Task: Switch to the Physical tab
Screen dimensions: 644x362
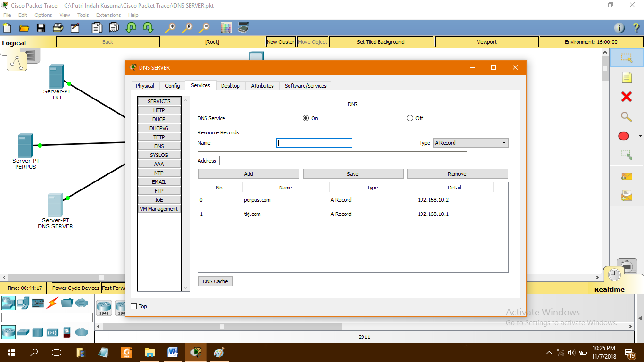Action: pyautogui.click(x=145, y=86)
